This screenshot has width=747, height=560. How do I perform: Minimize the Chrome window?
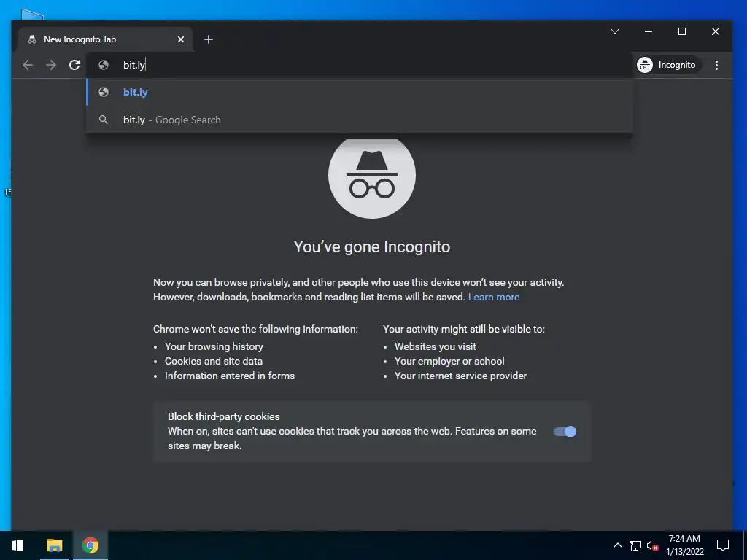tap(649, 31)
